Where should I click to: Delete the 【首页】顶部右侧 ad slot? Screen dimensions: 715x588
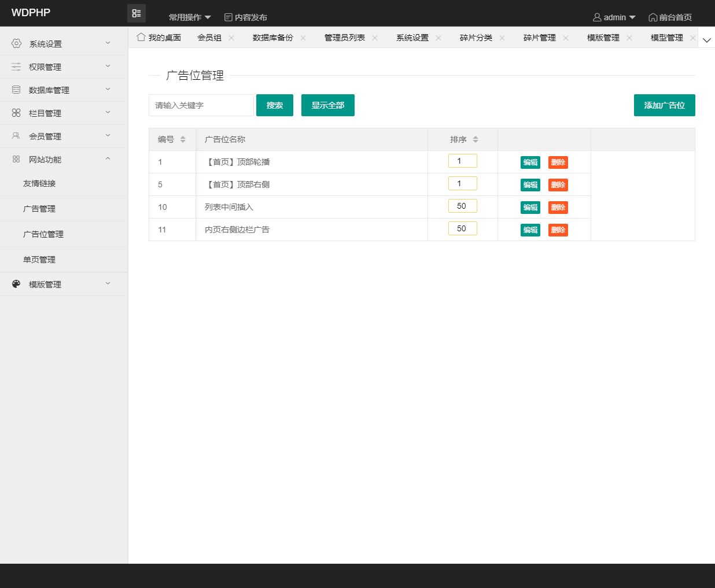tap(558, 185)
